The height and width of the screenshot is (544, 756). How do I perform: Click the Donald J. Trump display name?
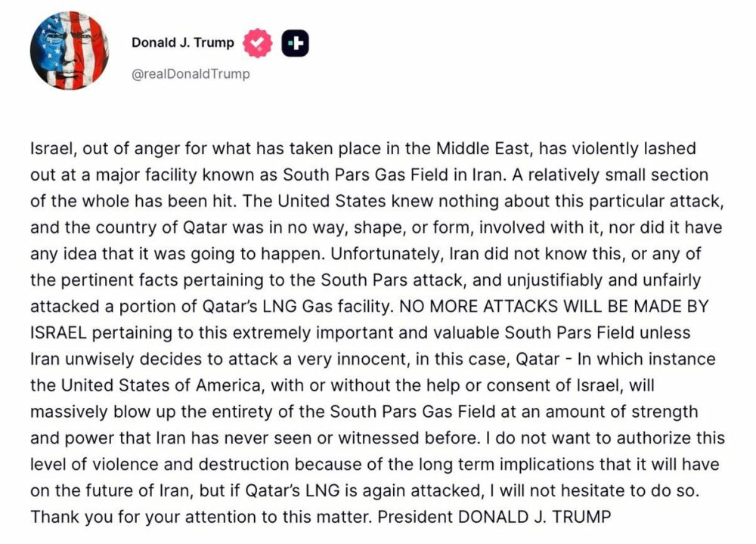coord(182,43)
